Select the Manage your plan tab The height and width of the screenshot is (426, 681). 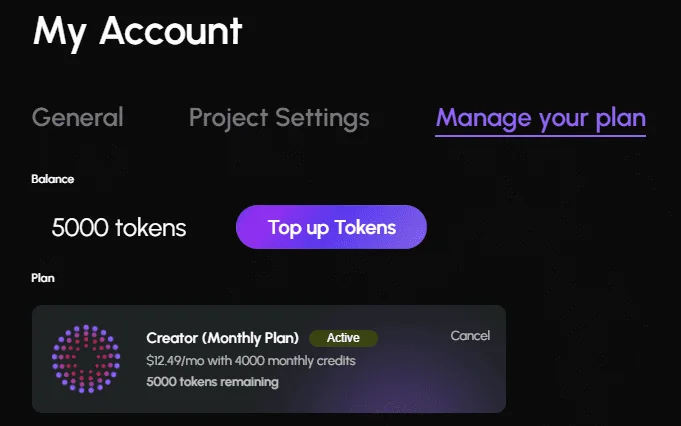click(541, 118)
